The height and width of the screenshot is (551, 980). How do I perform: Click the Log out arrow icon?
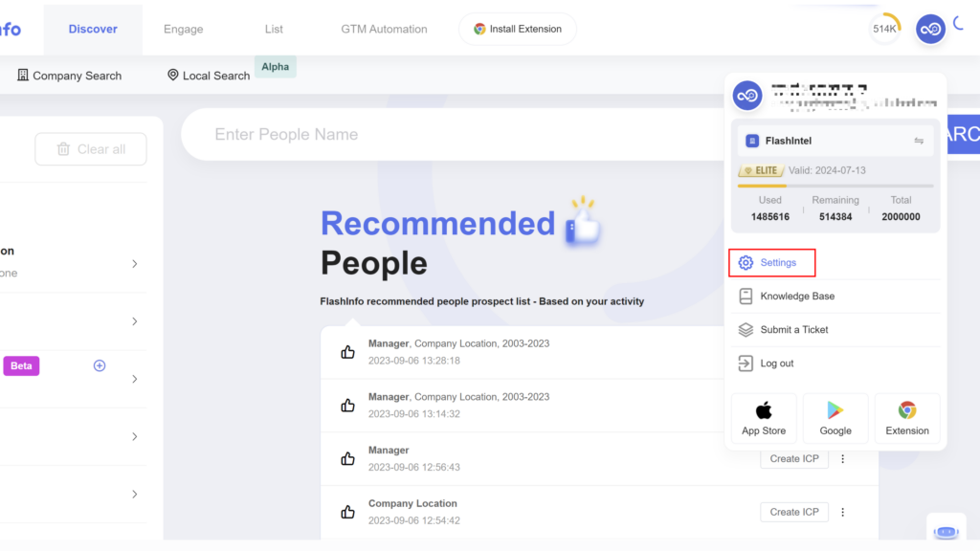click(746, 363)
